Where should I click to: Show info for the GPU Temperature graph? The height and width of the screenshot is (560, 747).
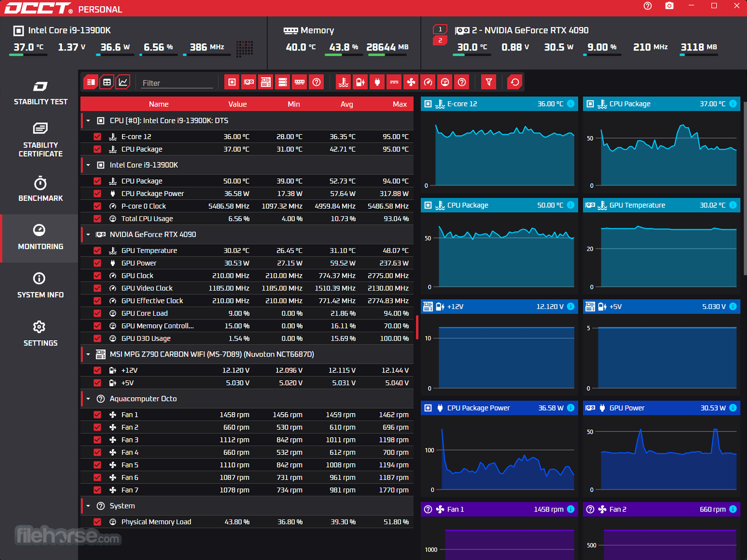[x=733, y=205]
